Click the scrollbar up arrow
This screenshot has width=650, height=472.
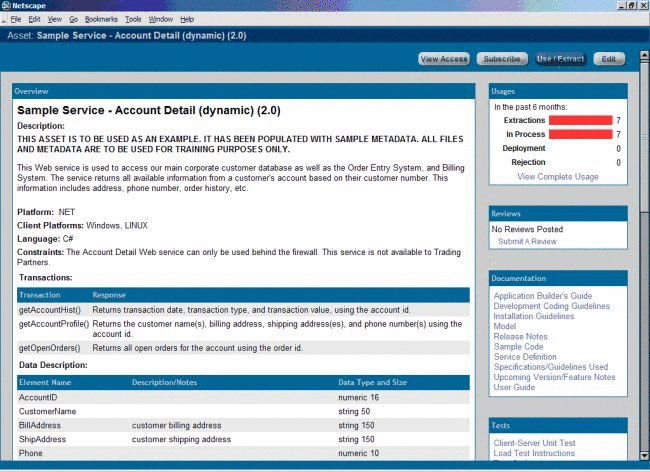tap(644, 55)
